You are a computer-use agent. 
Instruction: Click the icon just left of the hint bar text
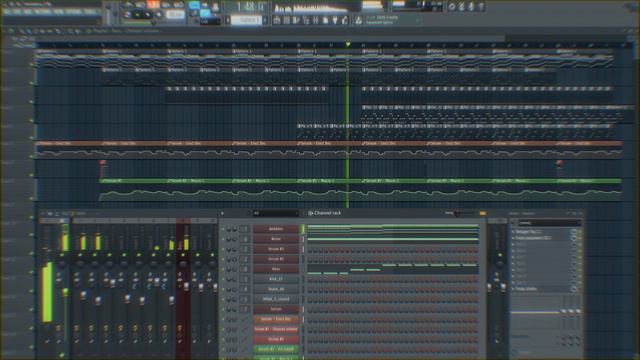pyautogui.click(x=358, y=20)
